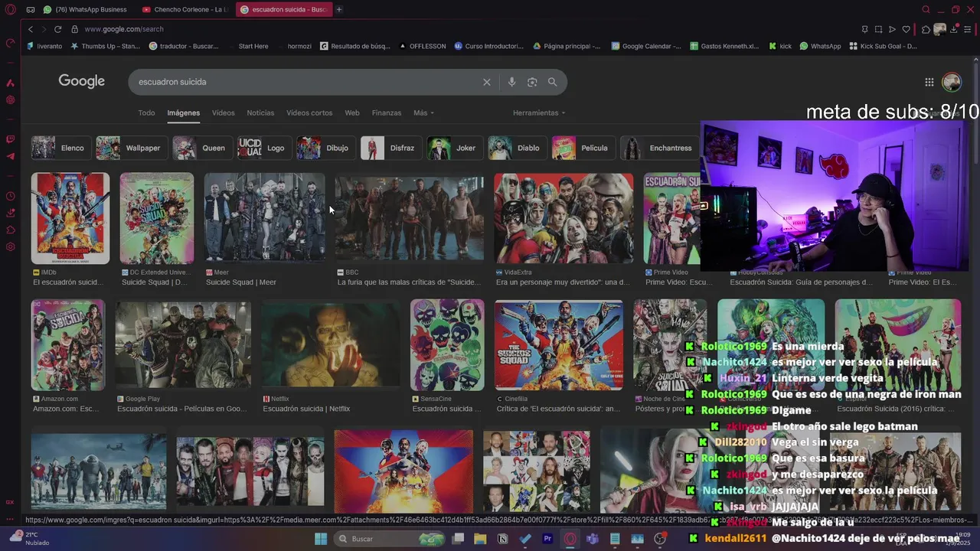Open SensaCine skulls image result
Image resolution: width=980 pixels, height=551 pixels.
tap(447, 344)
